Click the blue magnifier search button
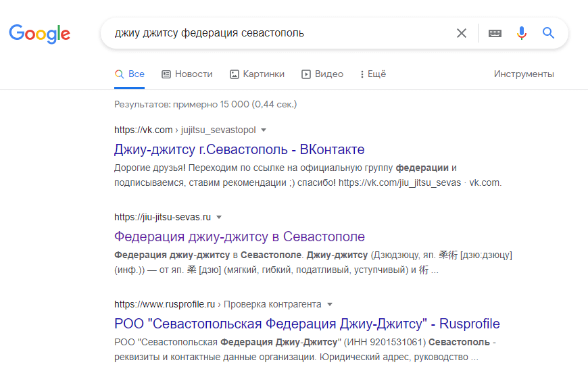Viewport: 588px width, 373px height. (548, 33)
